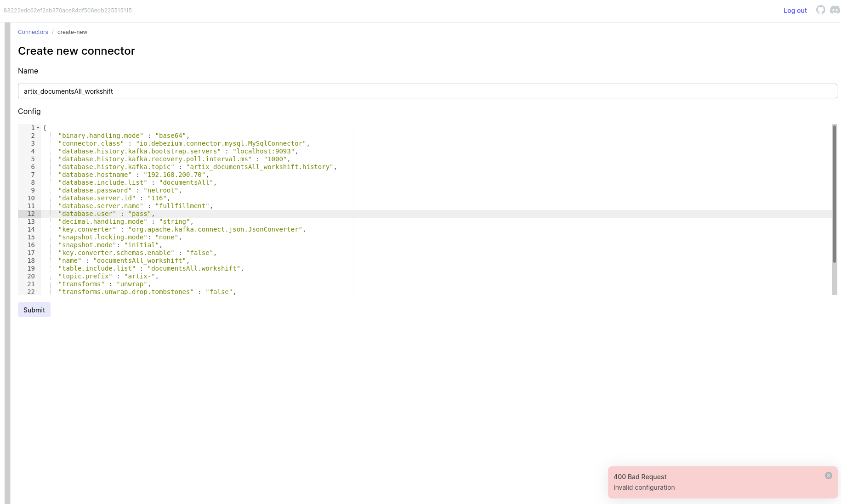Click the "pass" value on line 12

tap(139, 214)
